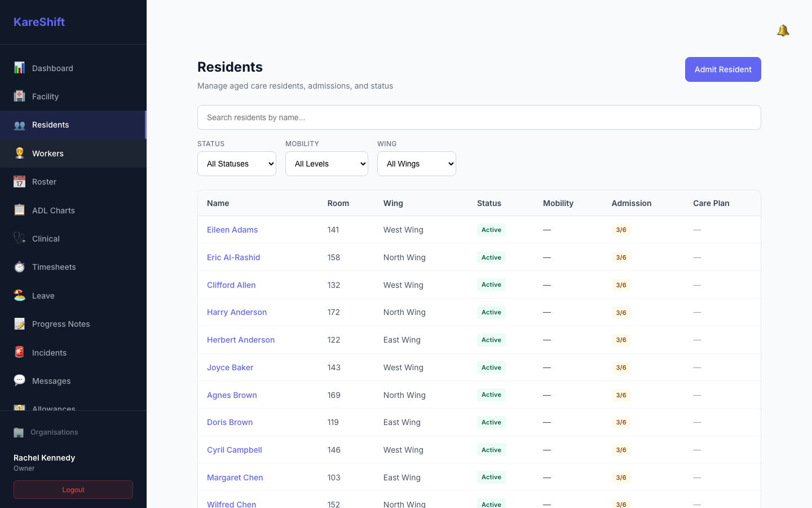Click the Dashboard bar chart icon

[19, 68]
